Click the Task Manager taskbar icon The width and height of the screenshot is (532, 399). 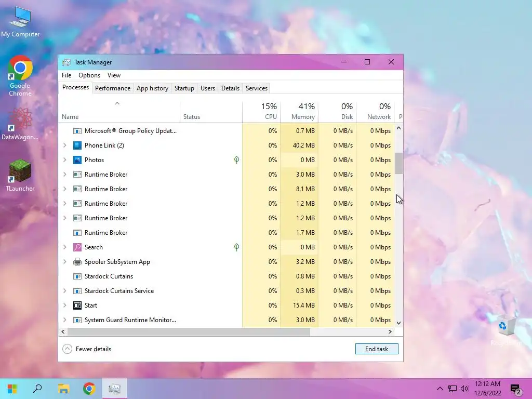115,389
